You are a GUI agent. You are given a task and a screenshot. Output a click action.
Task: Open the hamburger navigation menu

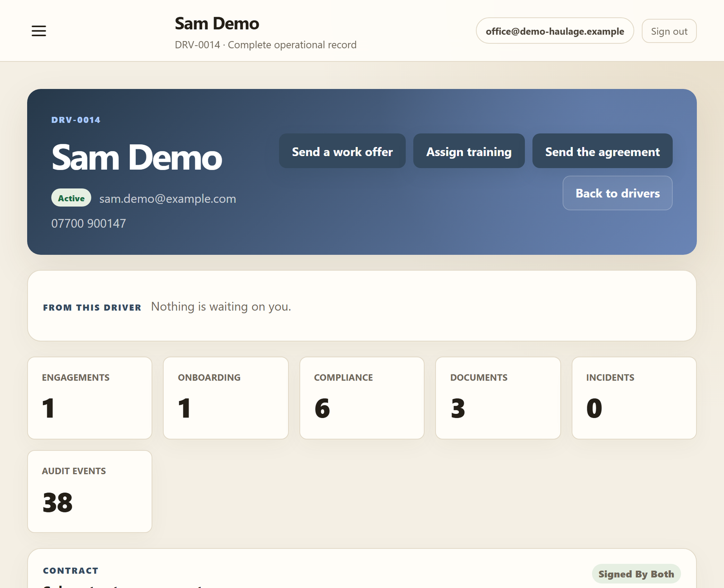coord(39,31)
